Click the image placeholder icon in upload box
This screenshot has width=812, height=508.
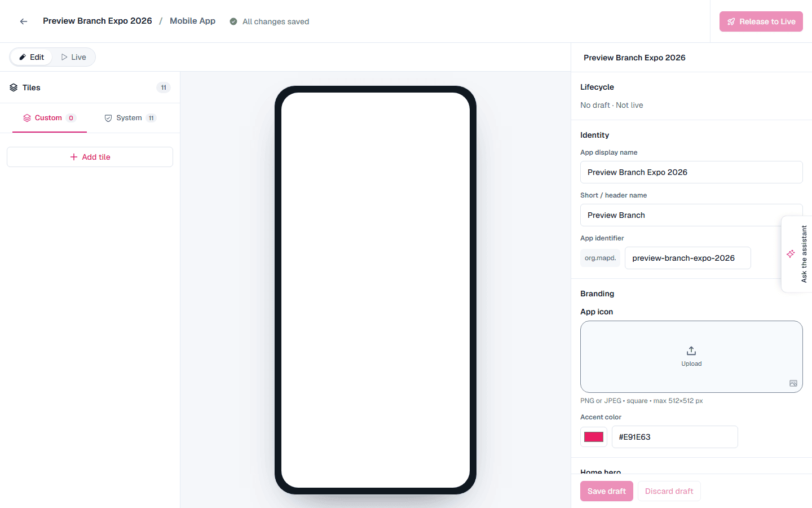tap(793, 383)
